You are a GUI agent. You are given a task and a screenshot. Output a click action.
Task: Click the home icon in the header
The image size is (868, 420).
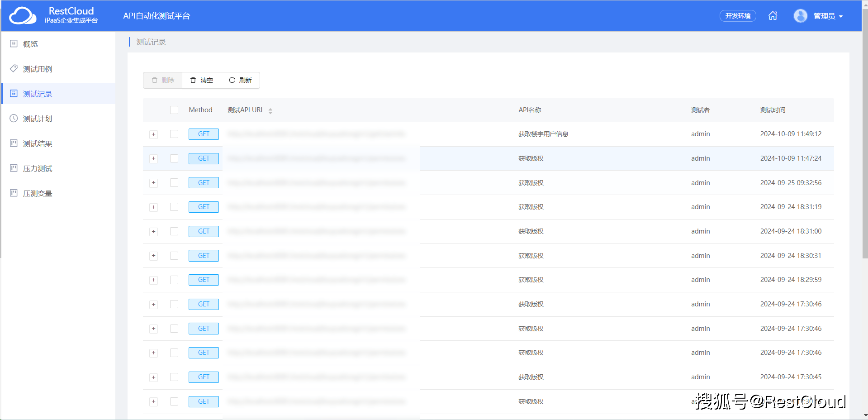coord(773,16)
